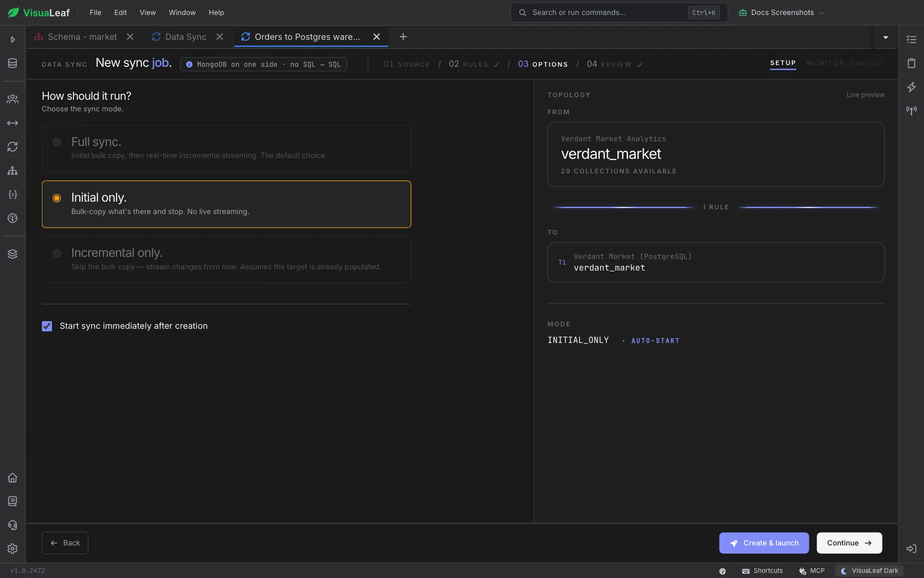Select the Initial only radio option
Image resolution: width=924 pixels, height=578 pixels.
56,198
